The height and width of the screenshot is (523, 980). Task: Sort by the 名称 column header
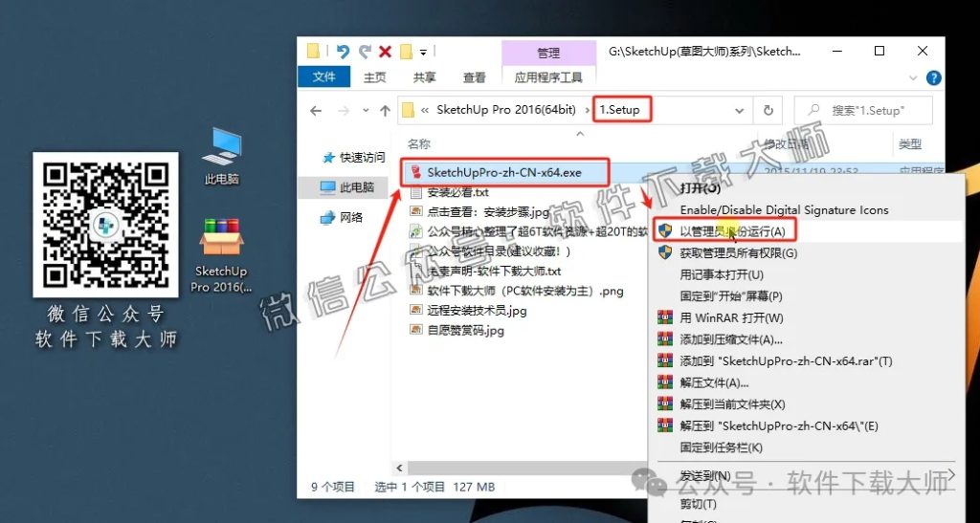point(419,144)
